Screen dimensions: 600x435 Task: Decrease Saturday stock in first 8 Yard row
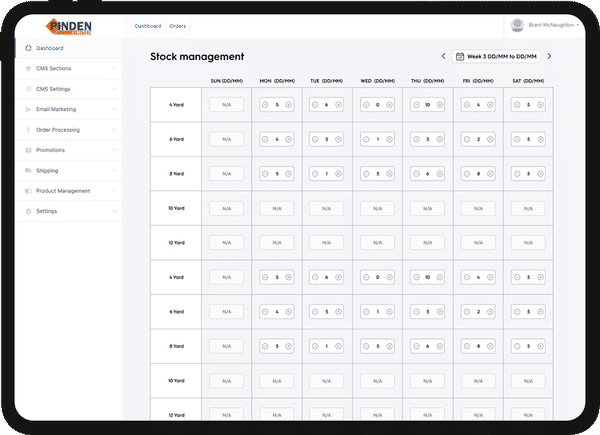tap(517, 174)
